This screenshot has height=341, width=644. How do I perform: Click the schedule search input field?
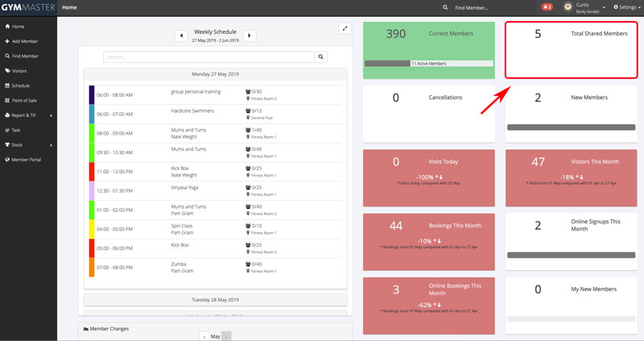click(208, 57)
